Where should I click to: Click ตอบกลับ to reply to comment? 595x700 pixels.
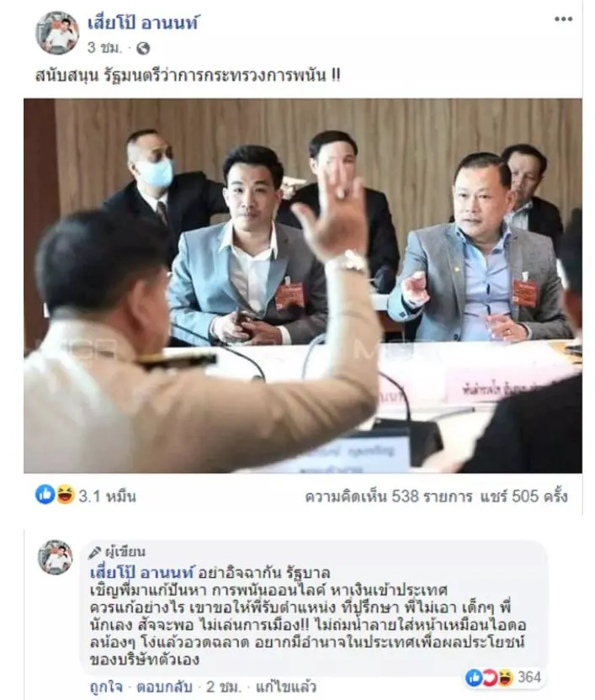164,687
